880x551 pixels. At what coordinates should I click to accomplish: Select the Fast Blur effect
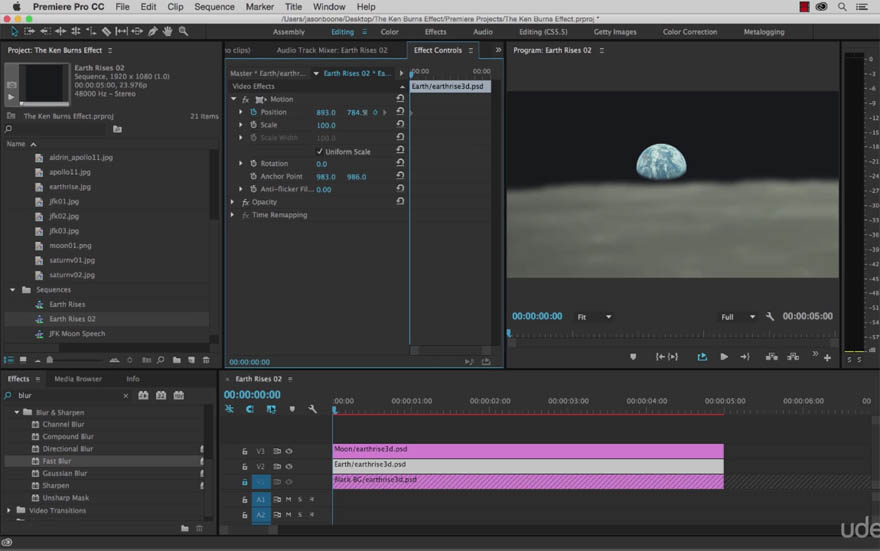point(57,461)
